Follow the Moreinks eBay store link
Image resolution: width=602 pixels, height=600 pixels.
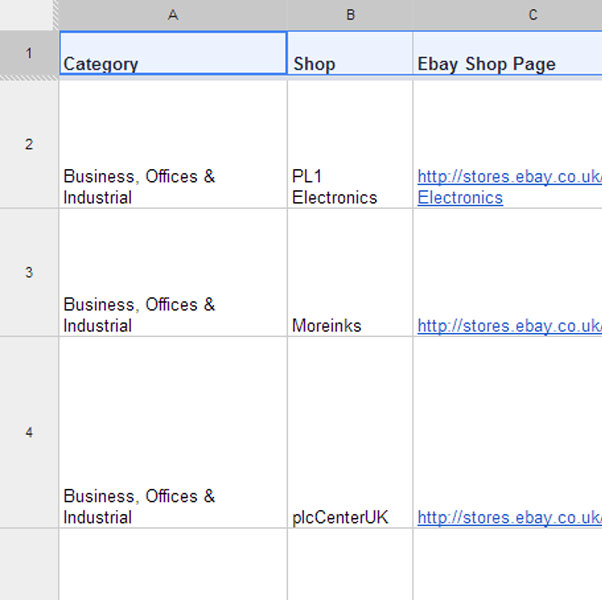tap(509, 326)
